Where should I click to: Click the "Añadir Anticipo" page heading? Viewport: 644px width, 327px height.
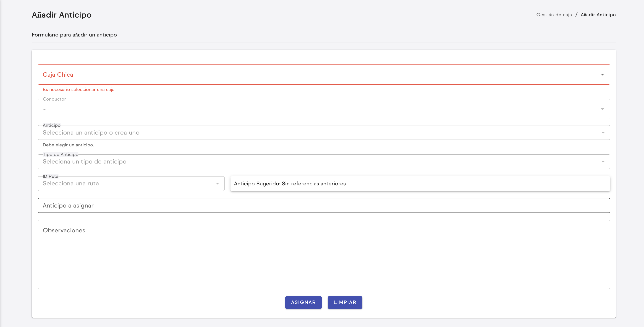point(61,15)
